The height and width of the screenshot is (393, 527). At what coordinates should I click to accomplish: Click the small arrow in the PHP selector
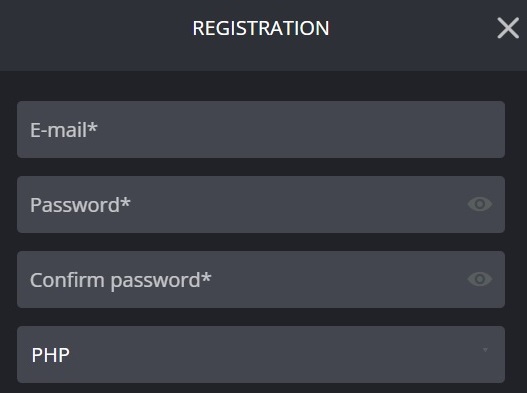(485, 350)
